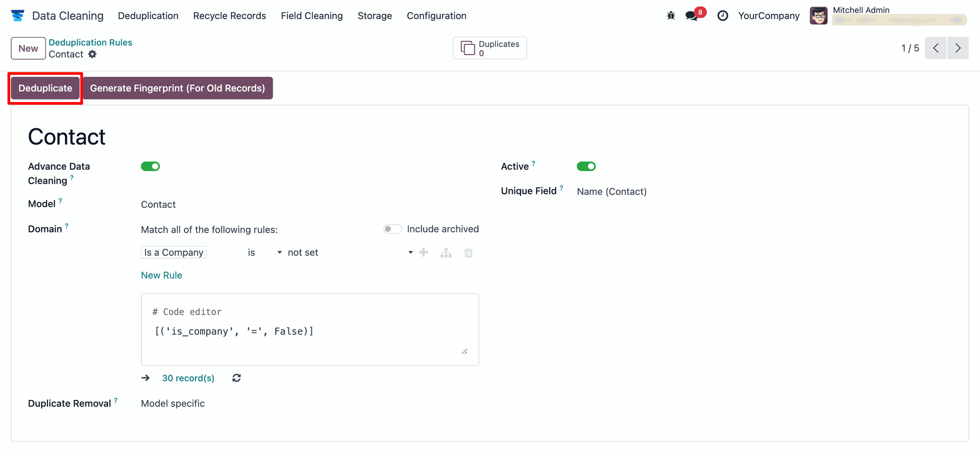Disable Advance Data Cleaning toggle
The width and height of the screenshot is (980, 453).
click(151, 166)
